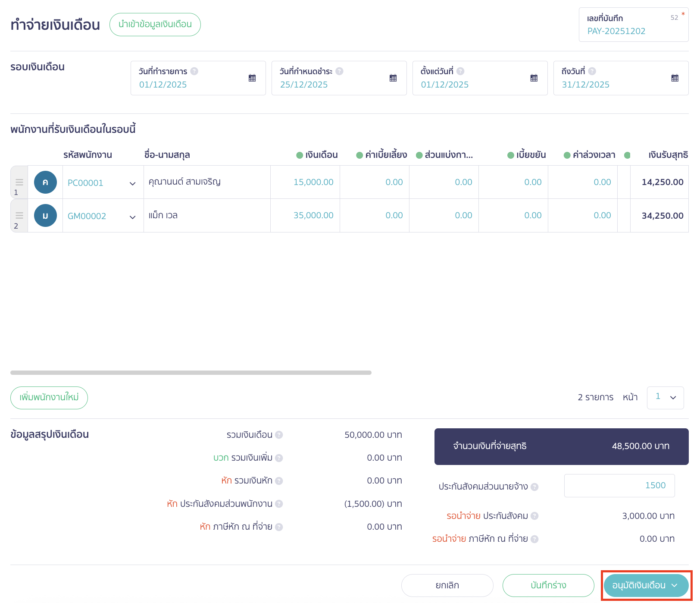Expand employee code GM00002 dropdown
This screenshot has height=603, width=700.
coord(132,217)
